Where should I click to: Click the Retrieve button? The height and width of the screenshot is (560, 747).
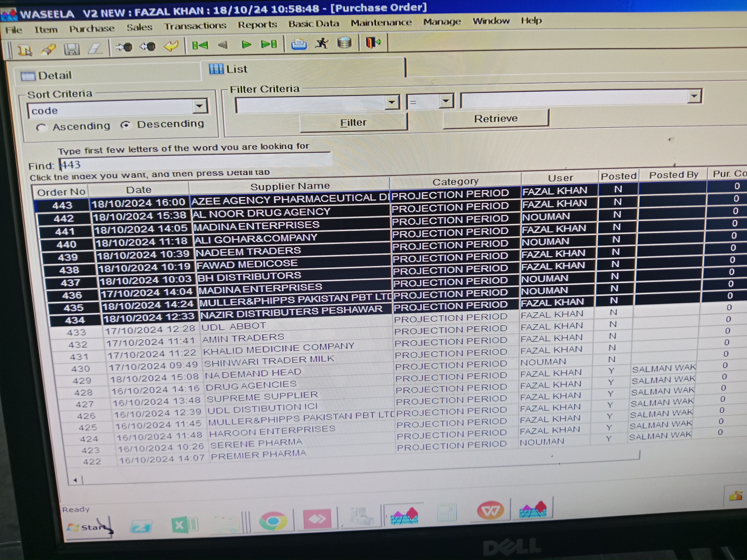tap(495, 118)
